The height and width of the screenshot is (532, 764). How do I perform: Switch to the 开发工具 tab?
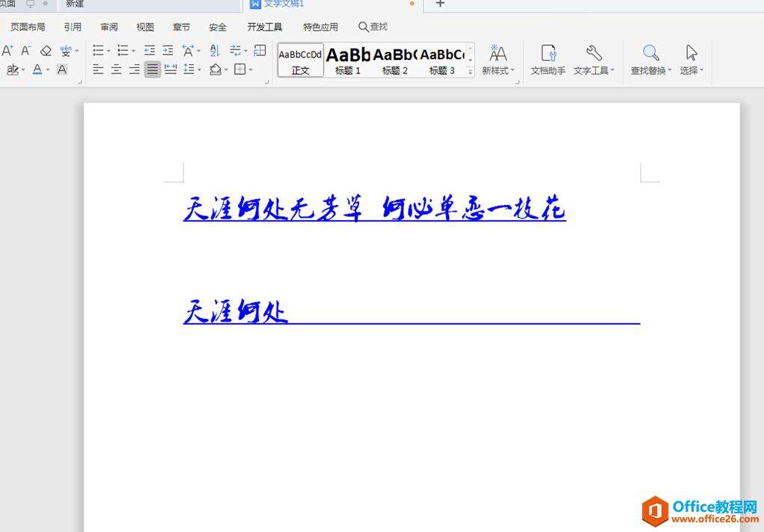click(265, 27)
